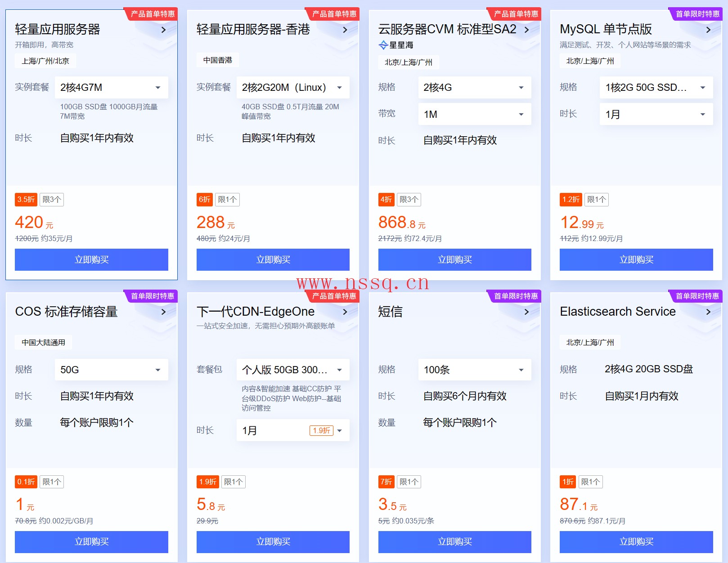Open 短信 规格 dropdown showing 100条

pos(475,370)
